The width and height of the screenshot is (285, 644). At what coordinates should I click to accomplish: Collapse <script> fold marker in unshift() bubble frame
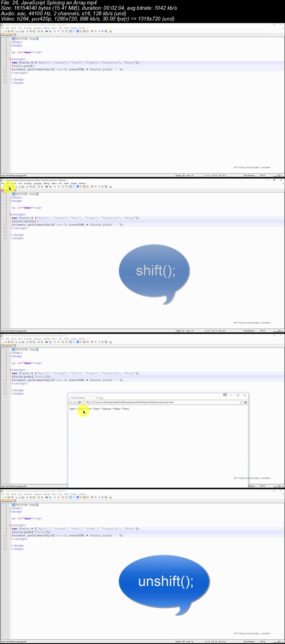point(10,525)
